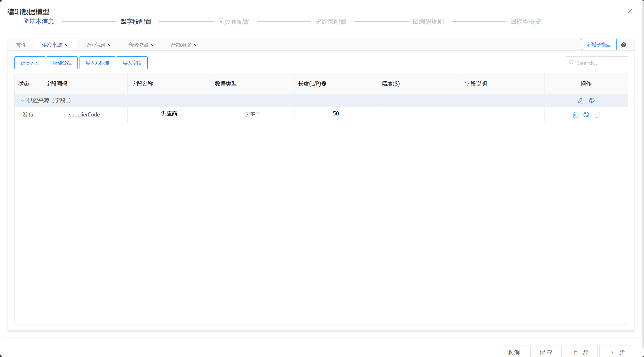Image resolution: width=644 pixels, height=357 pixels.
Task: Collapse the 供应来源 (字段1) group
Action: pyautogui.click(x=22, y=101)
